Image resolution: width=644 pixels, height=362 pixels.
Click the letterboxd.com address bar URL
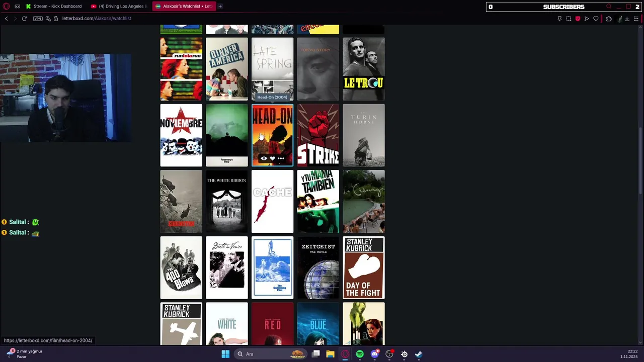pyautogui.click(x=97, y=19)
